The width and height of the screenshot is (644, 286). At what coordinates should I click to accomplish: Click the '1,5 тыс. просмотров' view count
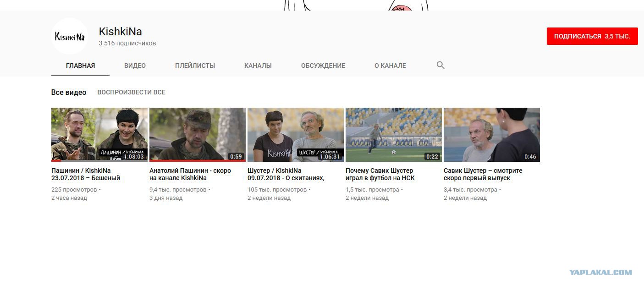point(373,189)
